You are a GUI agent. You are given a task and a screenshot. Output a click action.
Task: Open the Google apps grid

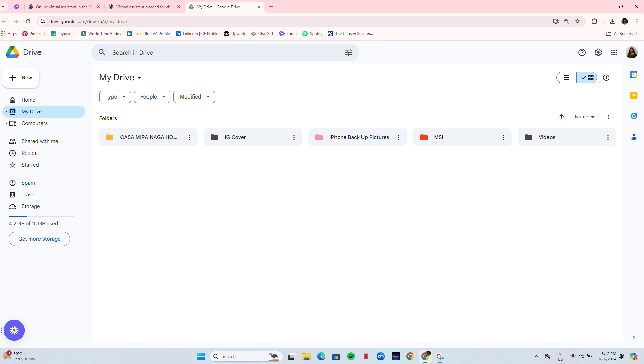(x=614, y=52)
